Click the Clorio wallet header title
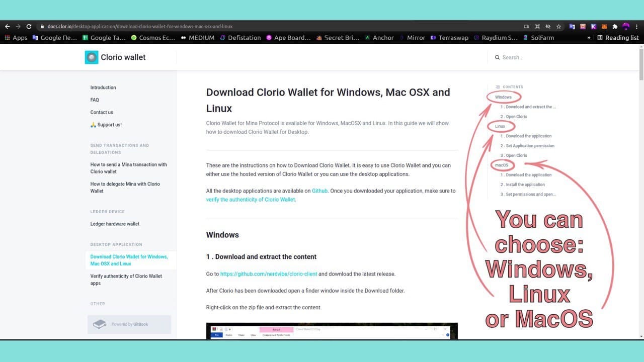This screenshot has width=644, height=362. (x=123, y=57)
